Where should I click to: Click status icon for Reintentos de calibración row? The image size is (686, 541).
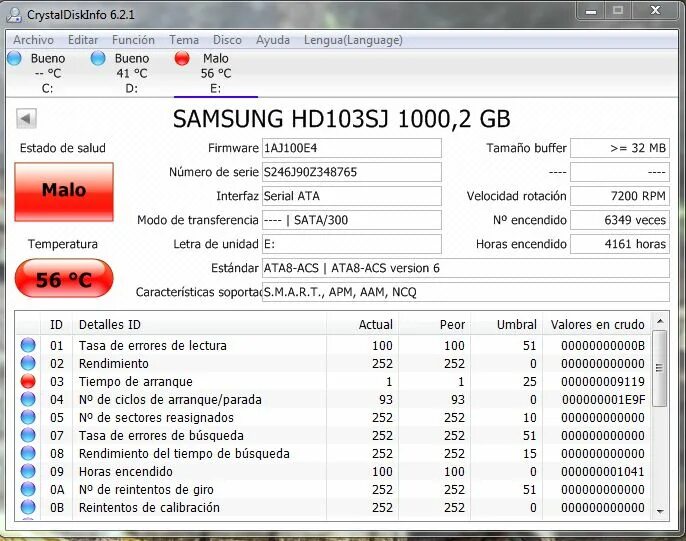[28, 507]
